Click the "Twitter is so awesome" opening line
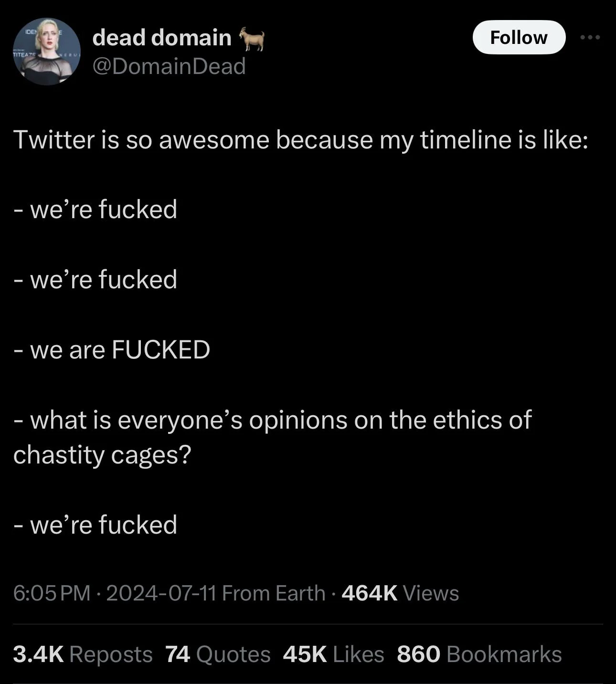Image resolution: width=616 pixels, height=684 pixels. [x=301, y=140]
